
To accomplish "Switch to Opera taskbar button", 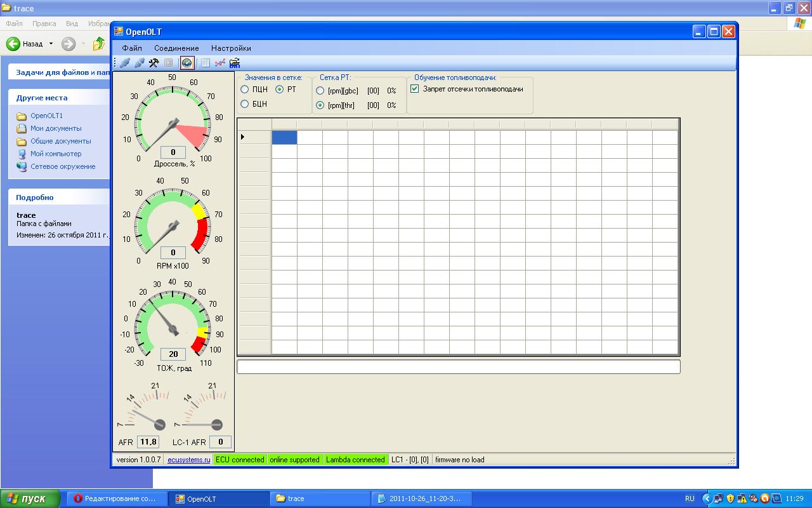I will pyautogui.click(x=116, y=498).
